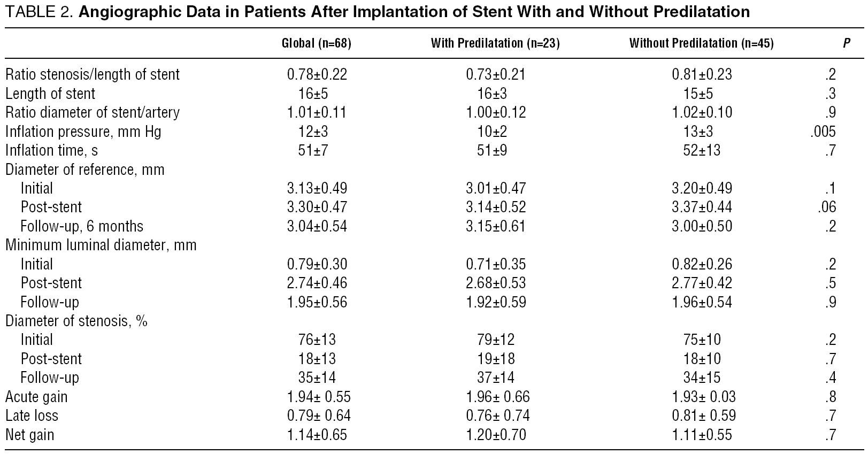Click the "With Predilatation (n=23)" column header
868x454 pixels.
pos(495,44)
